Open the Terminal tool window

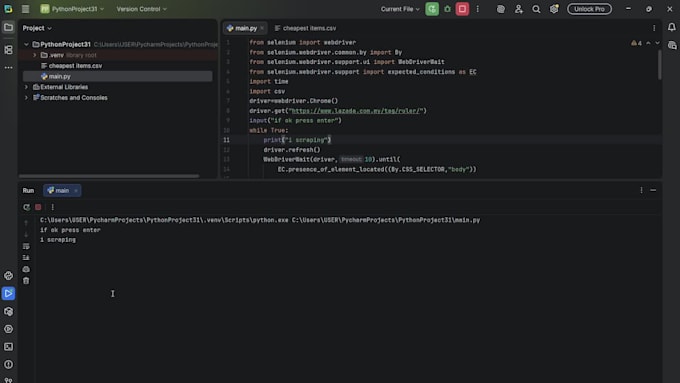8,347
